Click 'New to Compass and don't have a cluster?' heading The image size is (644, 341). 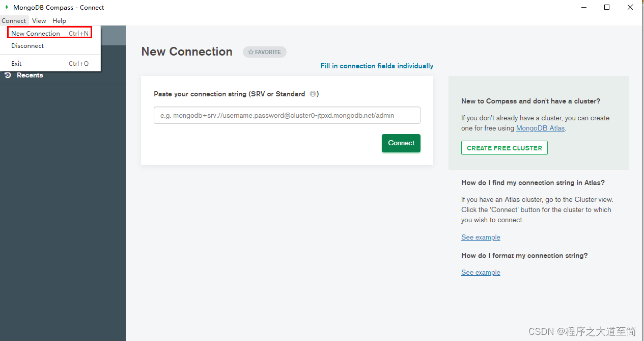pos(530,101)
